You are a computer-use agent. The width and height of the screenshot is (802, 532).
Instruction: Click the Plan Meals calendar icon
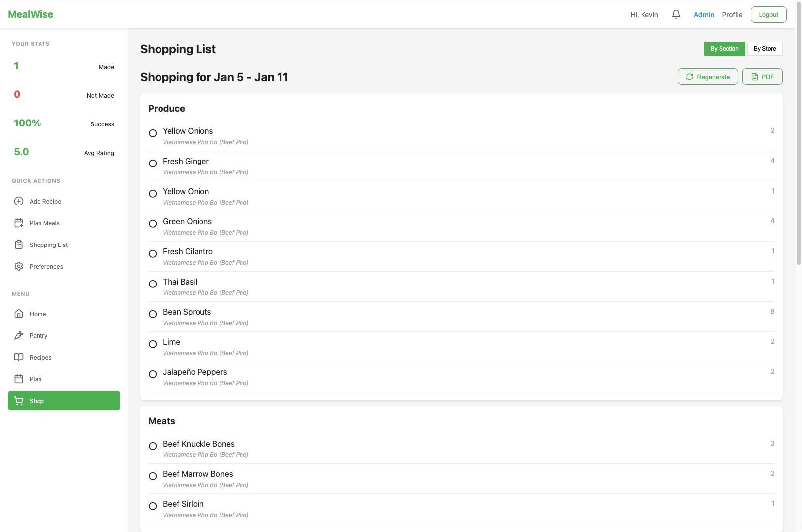click(x=19, y=223)
